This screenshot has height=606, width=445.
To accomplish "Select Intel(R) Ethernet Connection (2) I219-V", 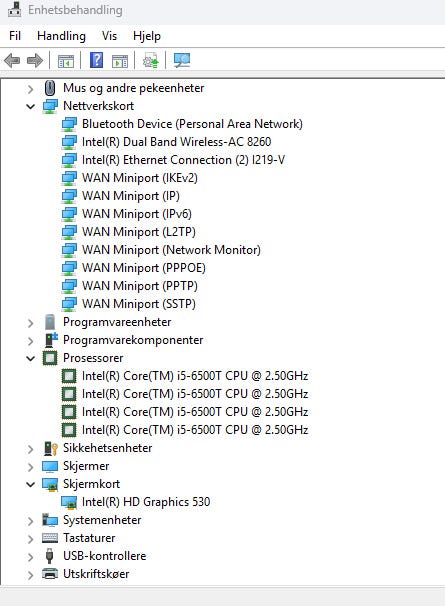I will click(184, 160).
